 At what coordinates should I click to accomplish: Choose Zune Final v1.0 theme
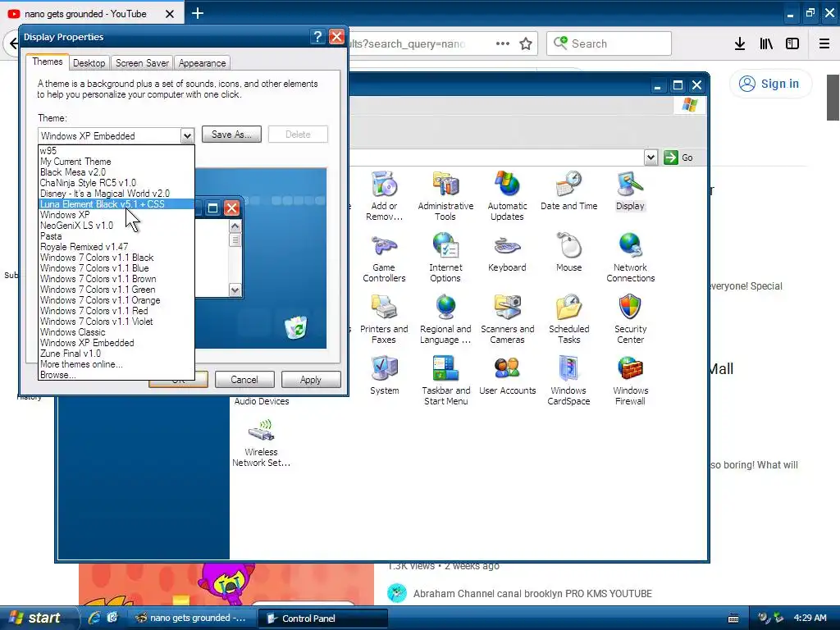coord(116,354)
